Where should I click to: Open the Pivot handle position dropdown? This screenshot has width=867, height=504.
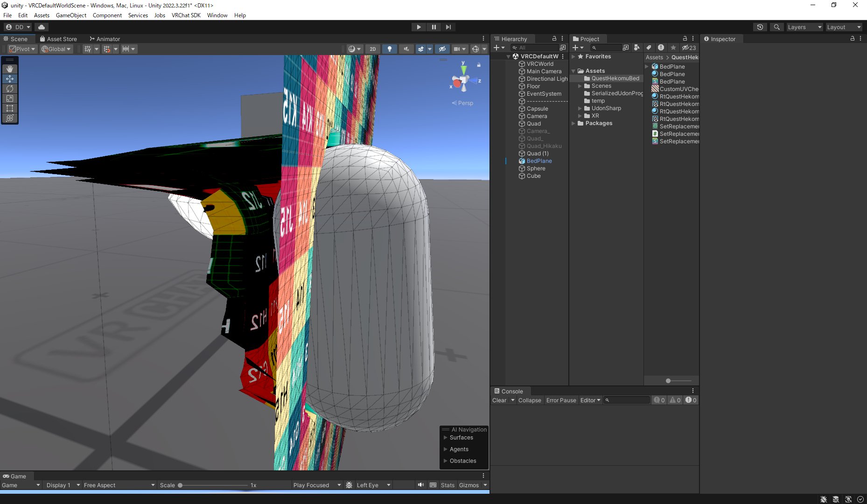(x=22, y=49)
